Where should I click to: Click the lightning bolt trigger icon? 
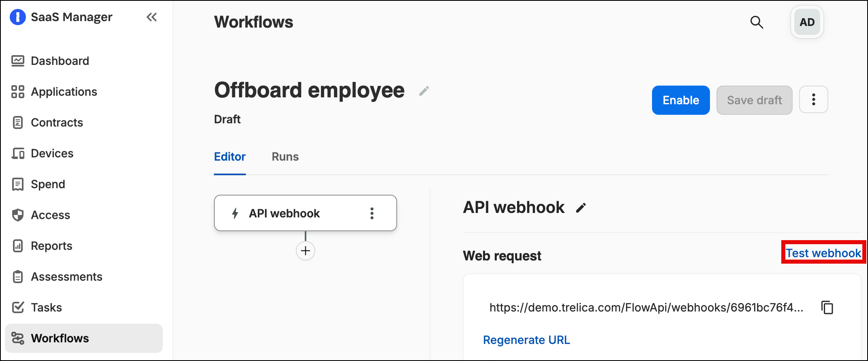(235, 213)
